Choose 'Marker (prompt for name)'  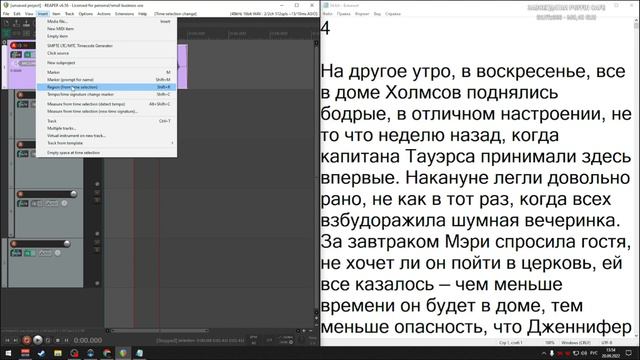point(107,80)
